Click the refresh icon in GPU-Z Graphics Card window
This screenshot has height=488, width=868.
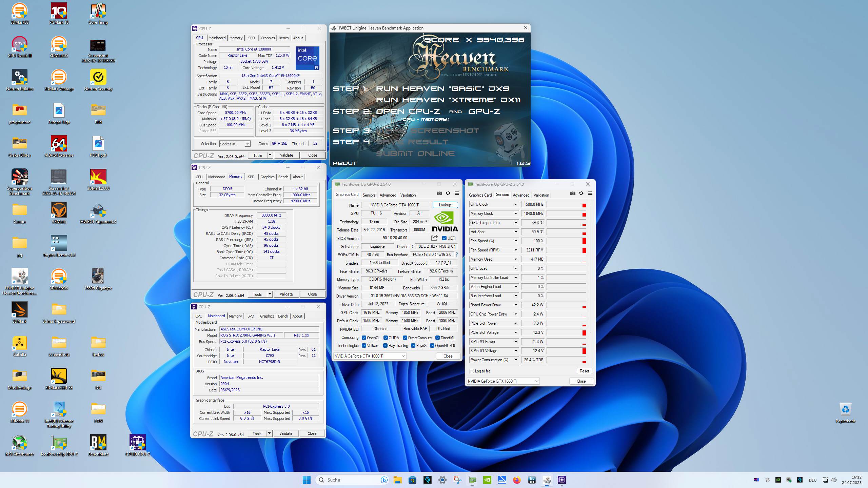[448, 193]
